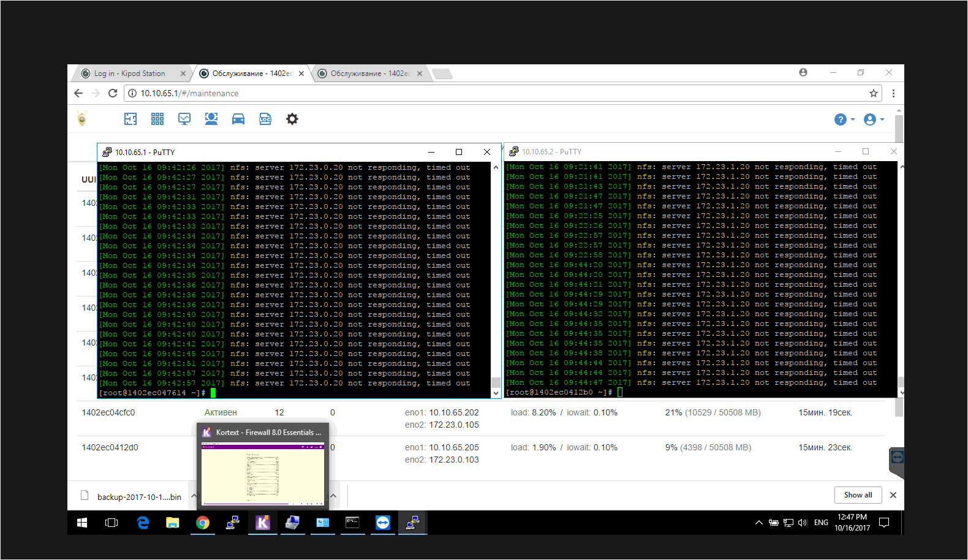
Task: Open the LOG page icon
Action: [265, 119]
